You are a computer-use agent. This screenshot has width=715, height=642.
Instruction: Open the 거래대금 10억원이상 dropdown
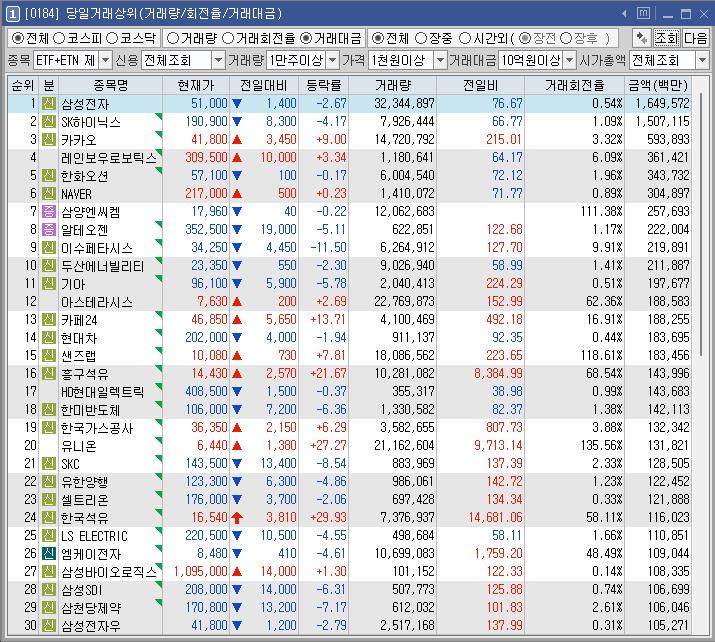click(x=570, y=60)
